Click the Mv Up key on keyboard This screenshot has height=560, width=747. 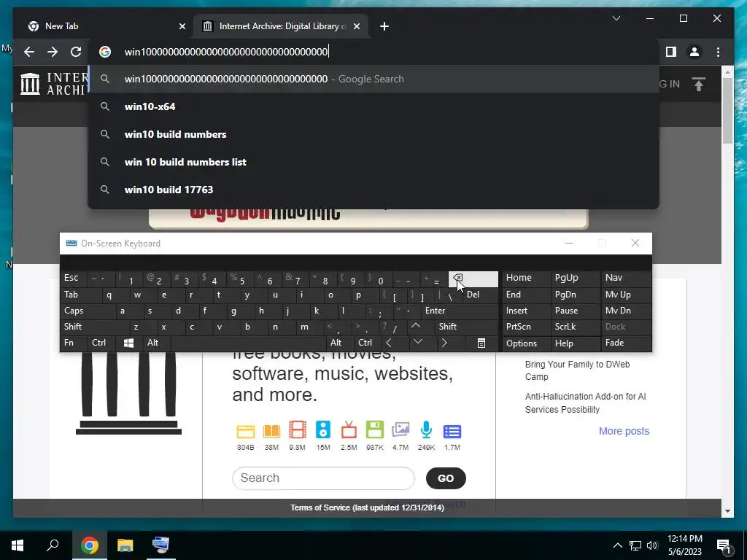(626, 295)
